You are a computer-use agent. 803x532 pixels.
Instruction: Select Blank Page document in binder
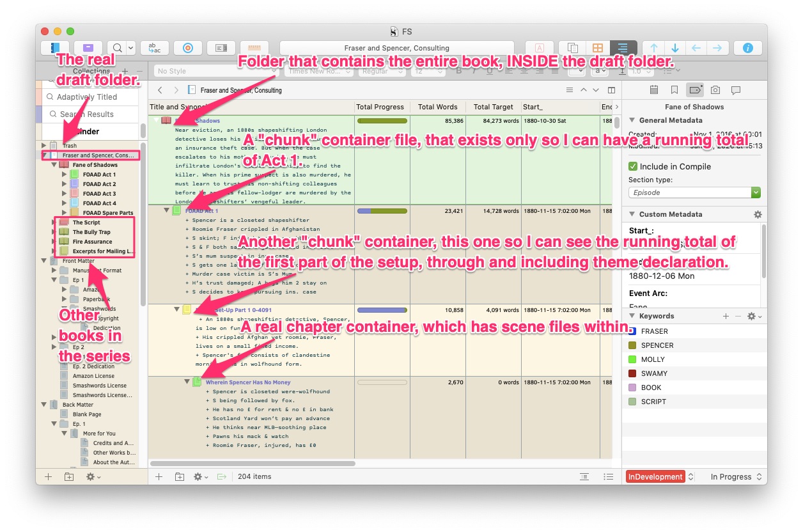tap(87, 414)
